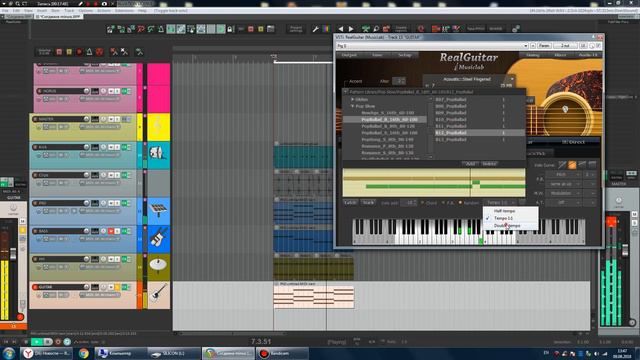This screenshot has height=360, width=640.
Task: Switch to Bandicam in the taskbar
Action: click(x=282, y=353)
